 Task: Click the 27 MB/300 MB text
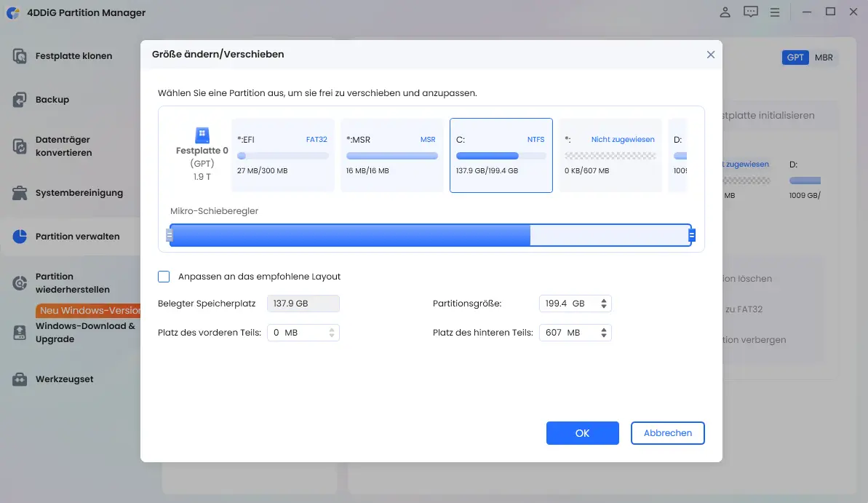[x=263, y=170]
